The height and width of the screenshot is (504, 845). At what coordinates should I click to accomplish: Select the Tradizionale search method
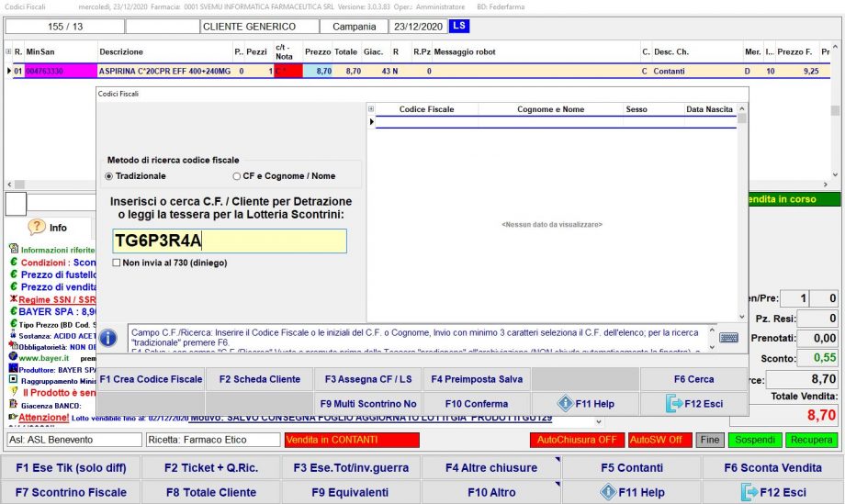click(110, 176)
